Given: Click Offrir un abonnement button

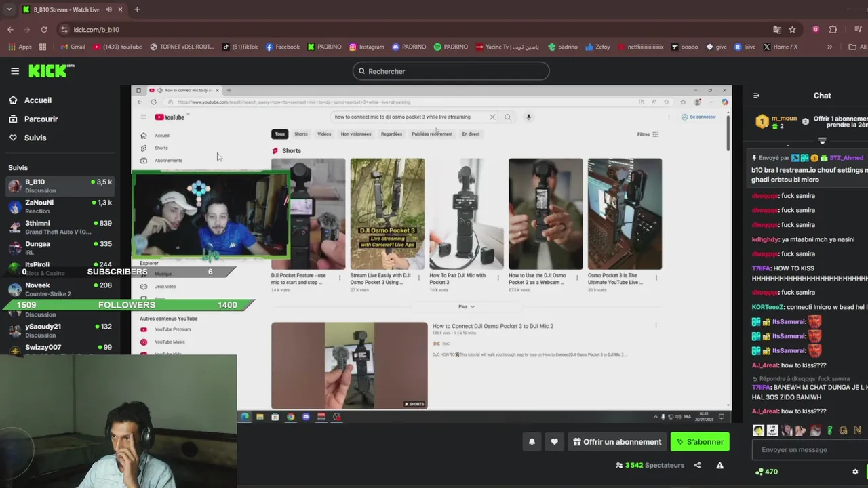Looking at the screenshot, I should tap(617, 442).
